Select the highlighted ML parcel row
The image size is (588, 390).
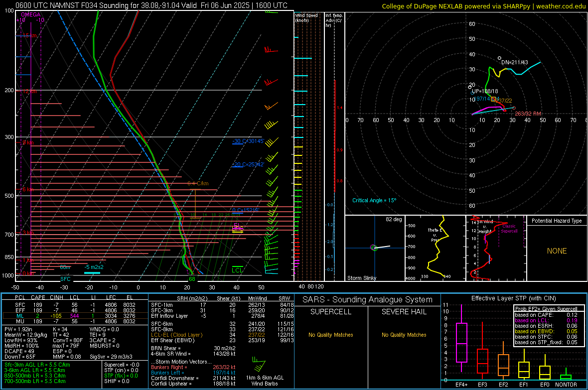tap(75, 316)
